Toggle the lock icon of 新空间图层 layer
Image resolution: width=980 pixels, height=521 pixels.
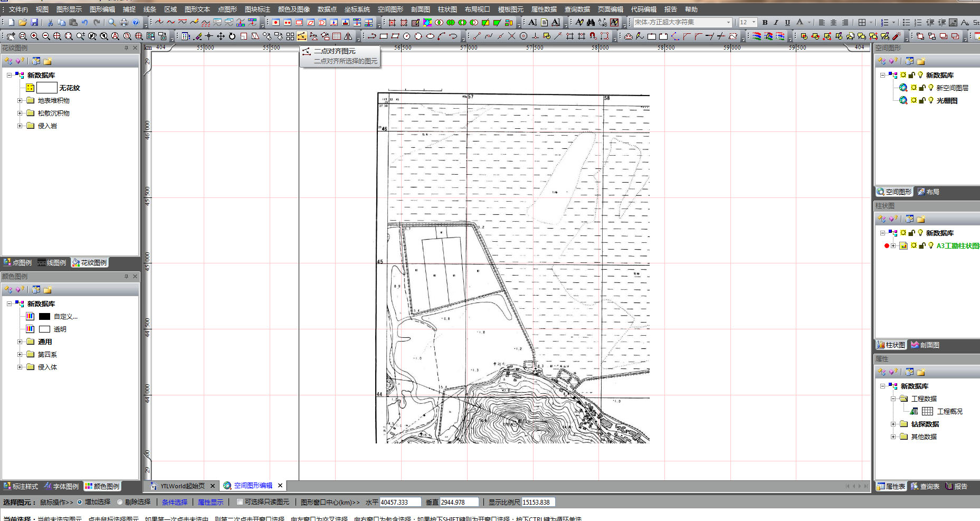[922, 88]
